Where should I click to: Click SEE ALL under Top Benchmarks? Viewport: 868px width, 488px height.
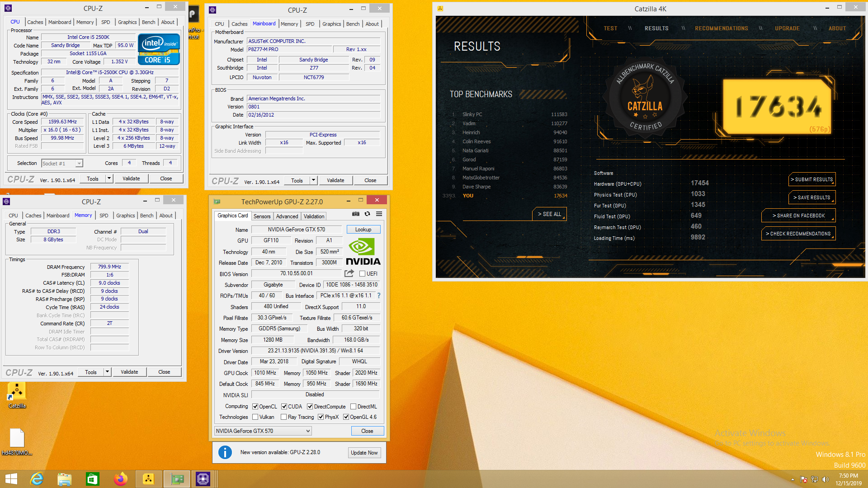pos(549,214)
